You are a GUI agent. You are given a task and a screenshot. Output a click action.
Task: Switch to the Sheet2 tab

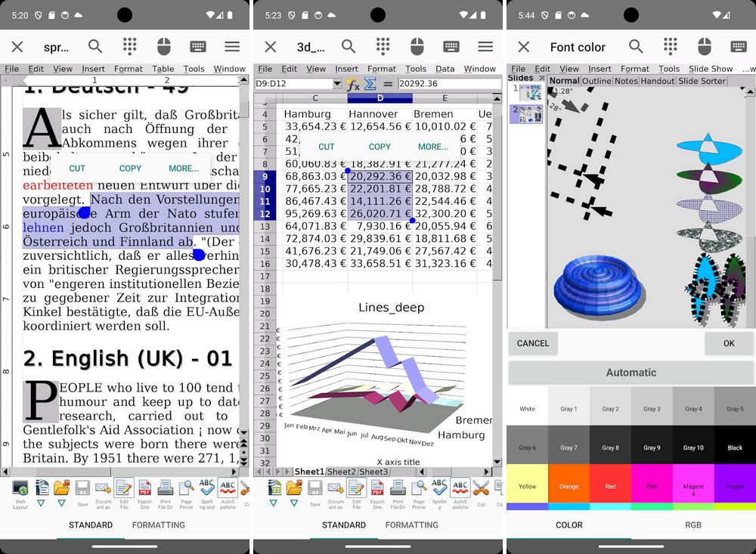(x=342, y=472)
